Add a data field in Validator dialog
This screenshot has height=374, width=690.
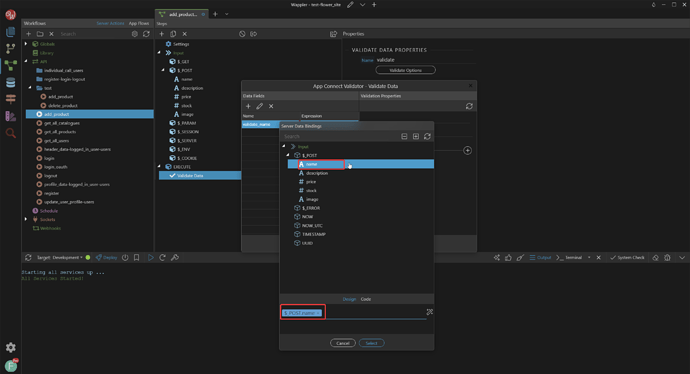248,106
